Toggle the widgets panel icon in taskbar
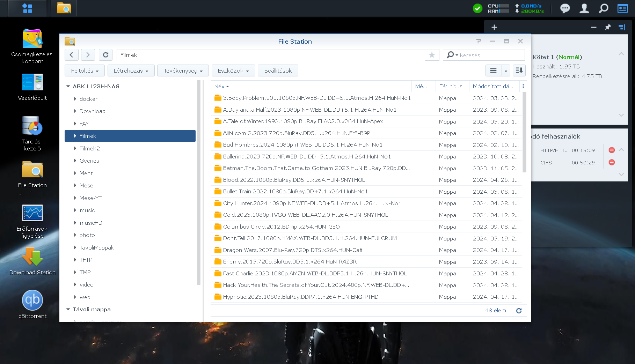Viewport: 635px width, 364px height. tap(622, 8)
